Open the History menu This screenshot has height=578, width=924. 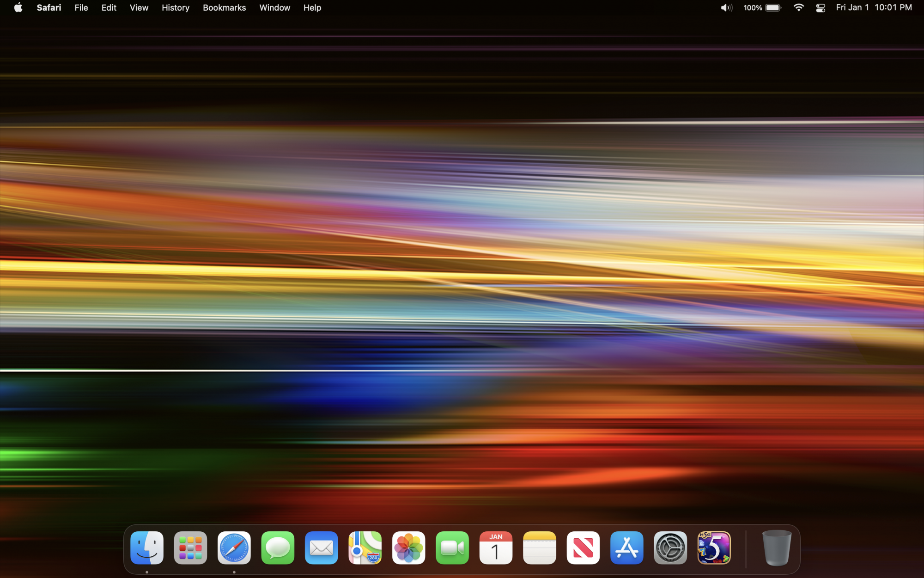click(x=176, y=8)
